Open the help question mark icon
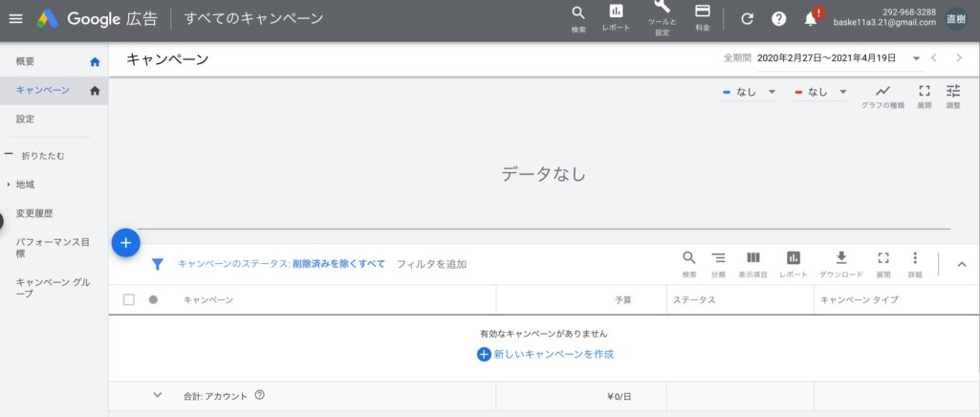This screenshot has width=980, height=417. click(x=779, y=19)
